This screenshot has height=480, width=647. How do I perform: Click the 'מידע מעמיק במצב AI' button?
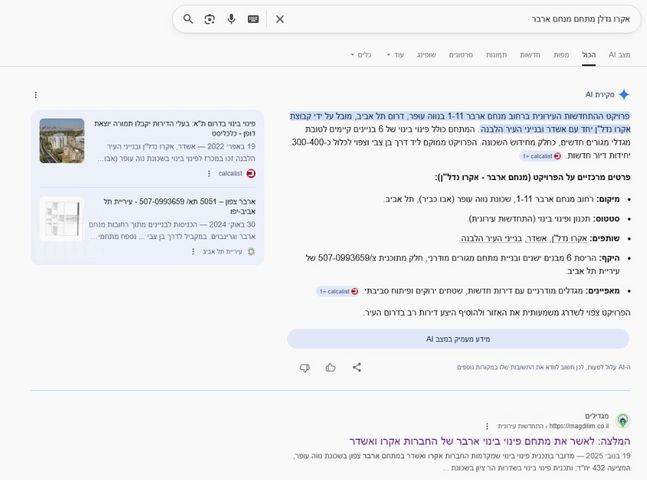(x=458, y=339)
